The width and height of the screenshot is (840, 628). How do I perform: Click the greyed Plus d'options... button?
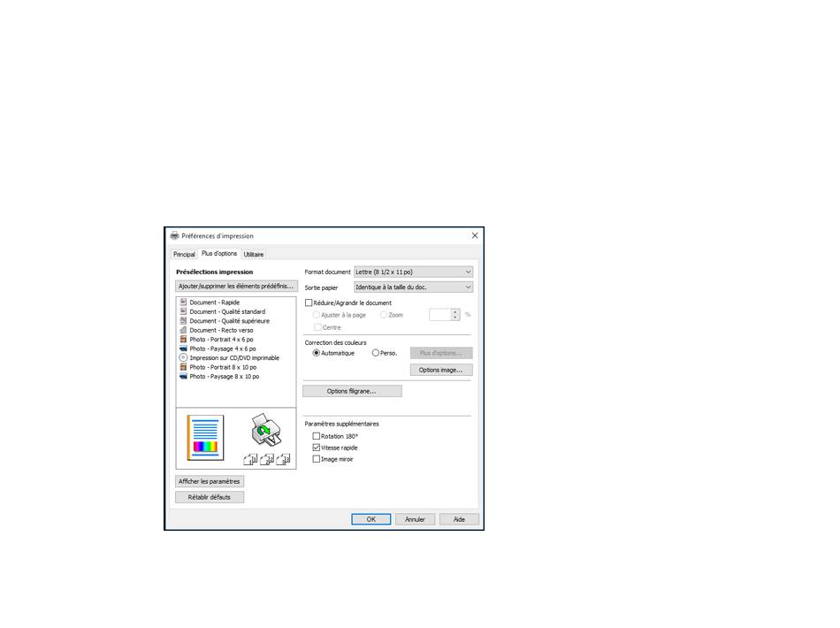pos(441,353)
